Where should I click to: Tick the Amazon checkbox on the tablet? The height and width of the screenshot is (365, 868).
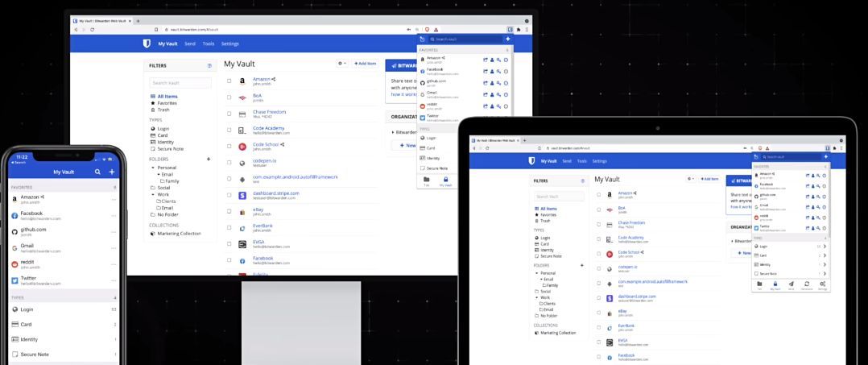[598, 194]
